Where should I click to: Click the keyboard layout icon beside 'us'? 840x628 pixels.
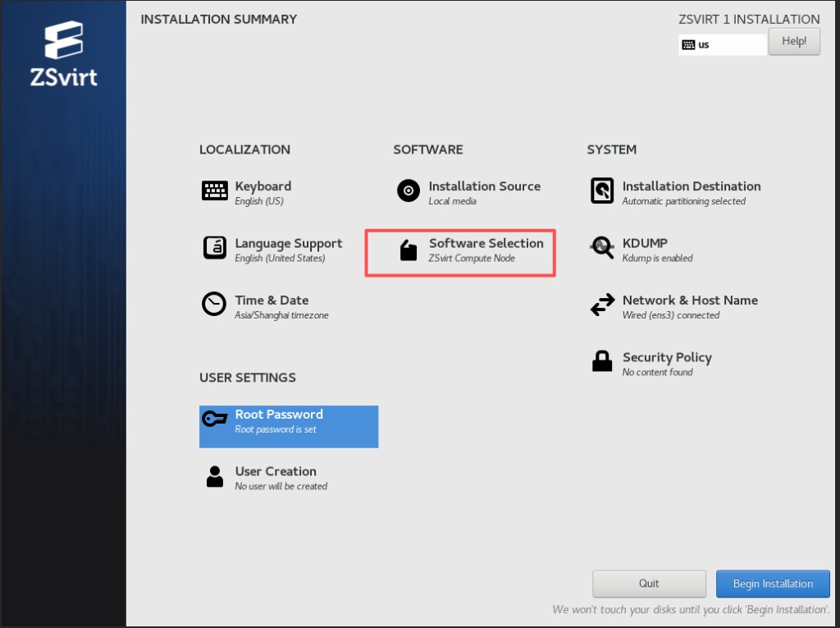pos(688,44)
